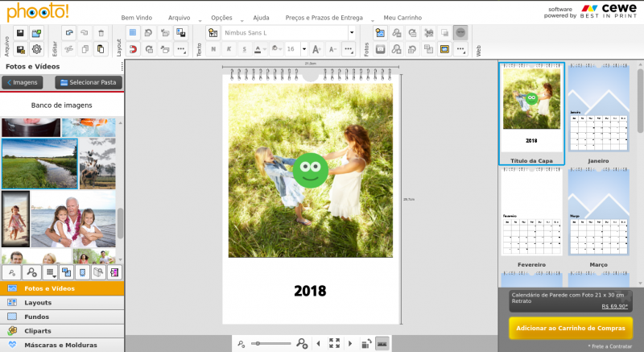The height and width of the screenshot is (352, 644).
Task: Select the grandfather with girls beach photo
Action: pyautogui.click(x=73, y=219)
